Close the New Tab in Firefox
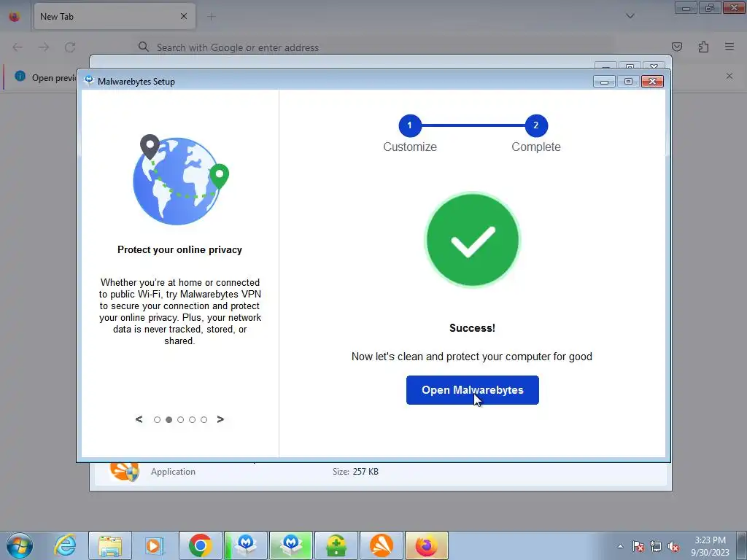The width and height of the screenshot is (747, 560). pos(184,16)
